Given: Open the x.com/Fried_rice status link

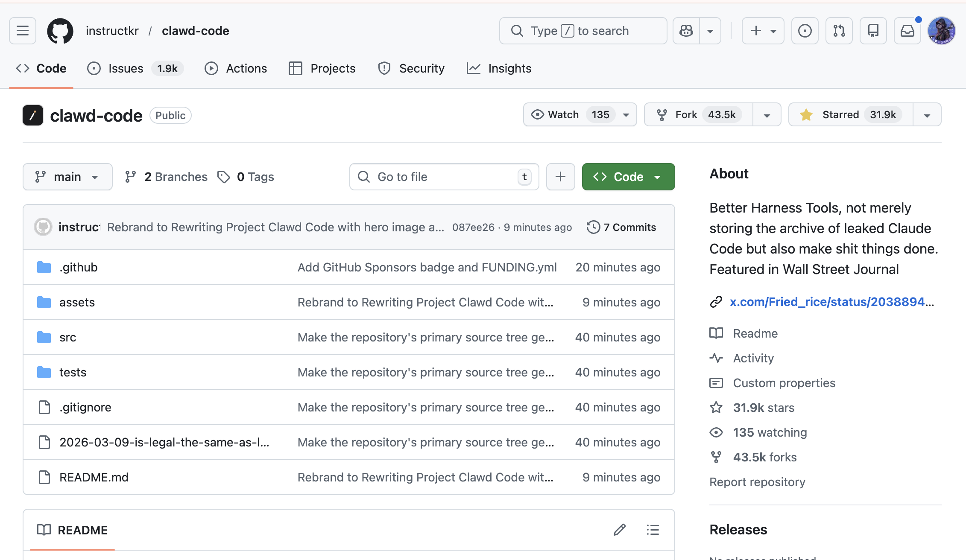Looking at the screenshot, I should tap(831, 302).
